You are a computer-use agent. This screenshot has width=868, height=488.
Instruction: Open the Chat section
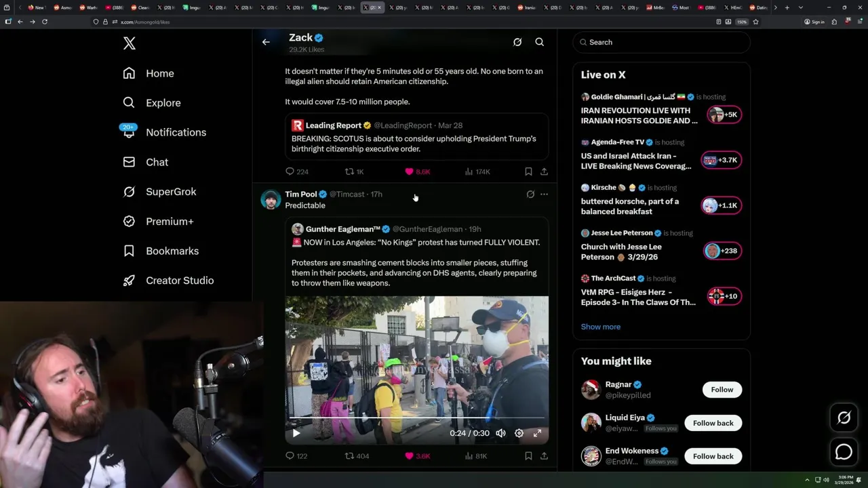pyautogui.click(x=146, y=162)
